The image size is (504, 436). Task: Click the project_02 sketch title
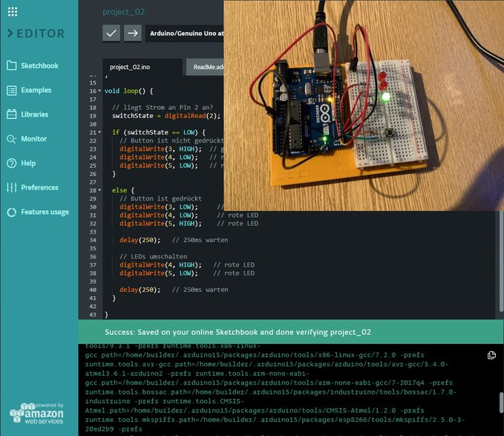124,12
